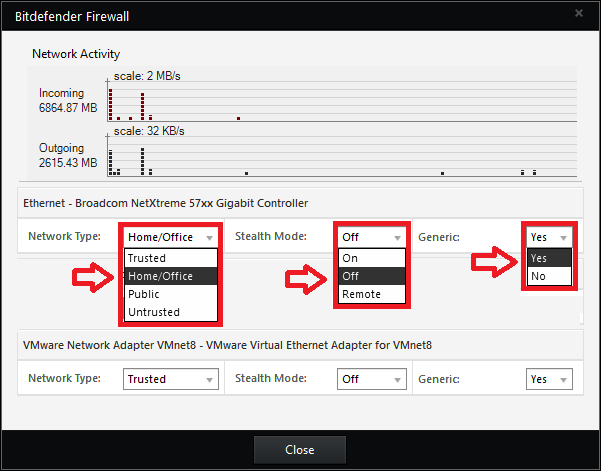
Task: Select highlighted Off in Ethernet Stealth Mode list
Action: (371, 276)
